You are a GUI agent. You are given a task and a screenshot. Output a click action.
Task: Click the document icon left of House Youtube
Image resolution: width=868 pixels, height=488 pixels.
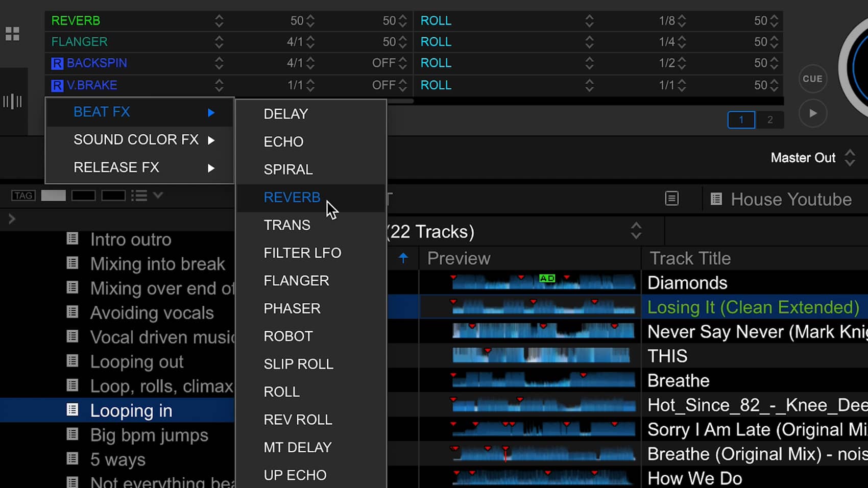click(x=671, y=199)
